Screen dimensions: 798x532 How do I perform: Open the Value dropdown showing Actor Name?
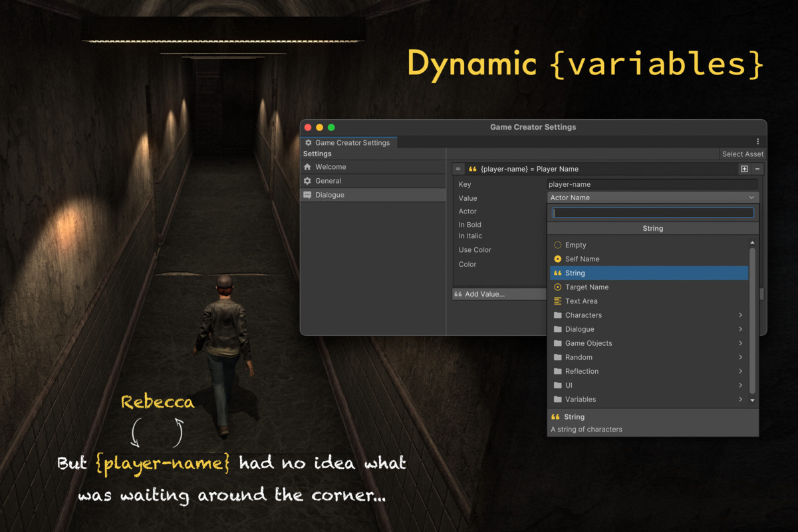point(652,198)
